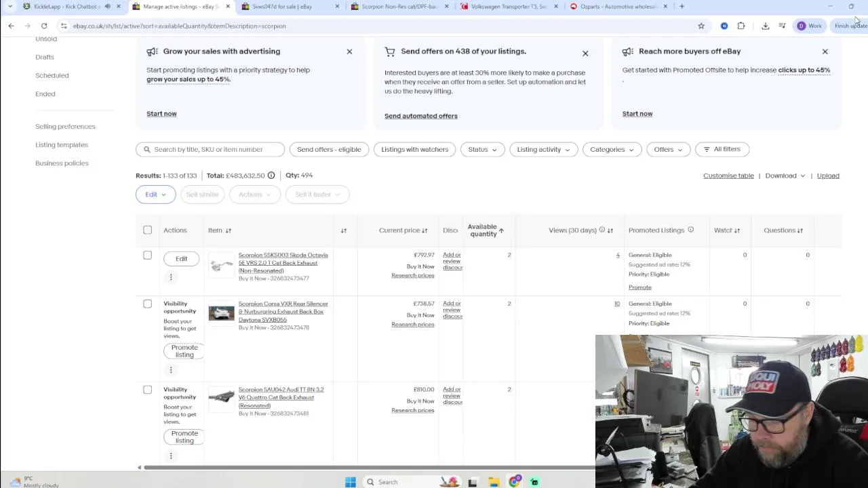Switch to the Ozparts Automotive wholesale tab
Image resolution: width=868 pixels, height=488 pixels.
(x=618, y=6)
